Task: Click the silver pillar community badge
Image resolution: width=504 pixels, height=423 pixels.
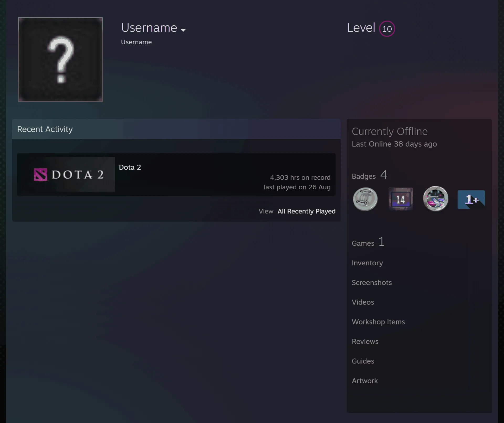Action: pos(365,199)
